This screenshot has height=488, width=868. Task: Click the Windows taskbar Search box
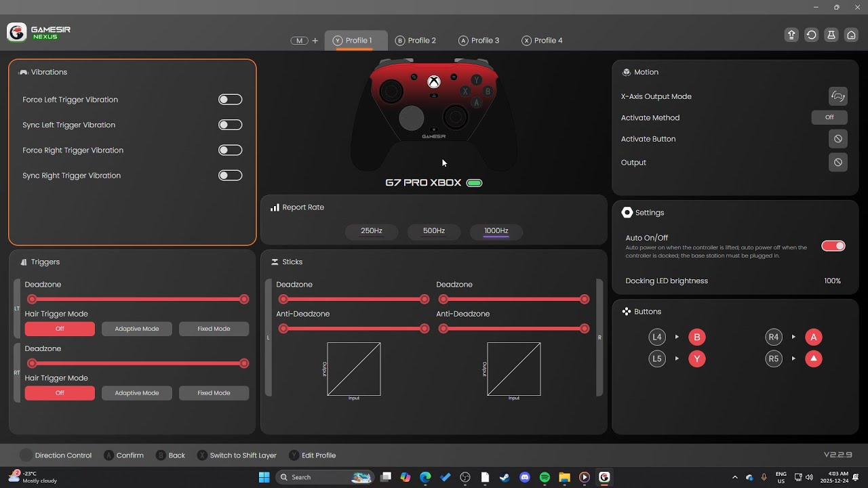click(x=325, y=477)
